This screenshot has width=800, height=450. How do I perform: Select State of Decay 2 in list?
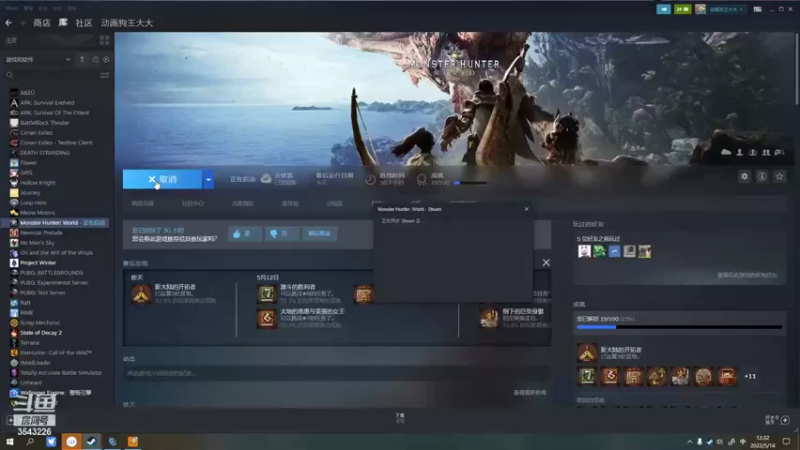coord(41,333)
